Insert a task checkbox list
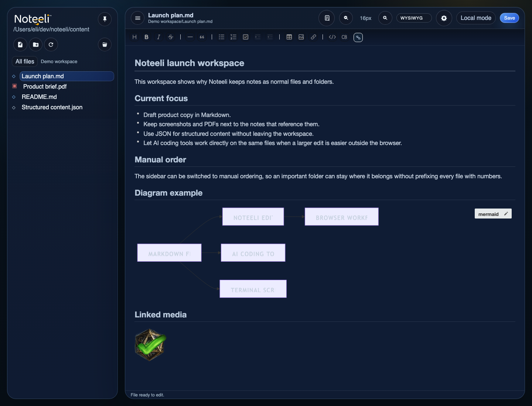Viewport: 532px width, 406px height. [x=245, y=37]
